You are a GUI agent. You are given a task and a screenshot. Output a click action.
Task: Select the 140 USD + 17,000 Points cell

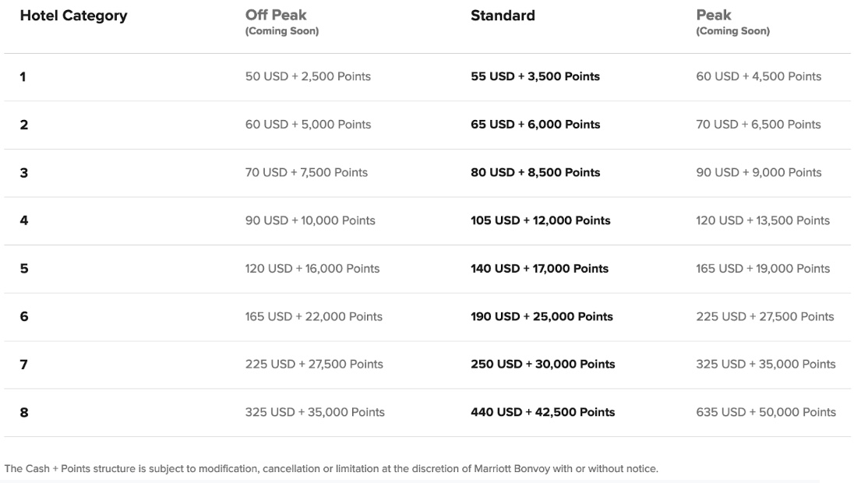539,269
